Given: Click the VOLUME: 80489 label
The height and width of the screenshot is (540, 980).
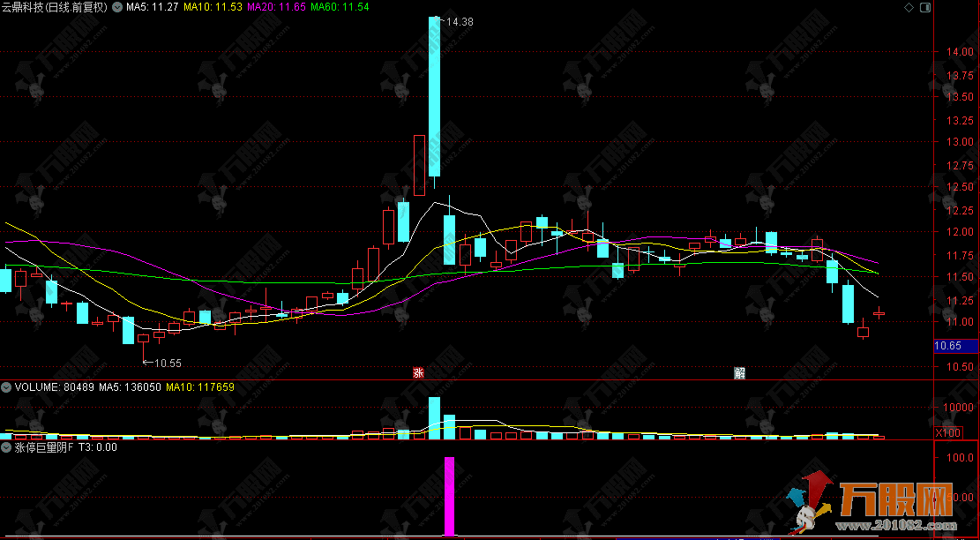Looking at the screenshot, I should pos(54,386).
